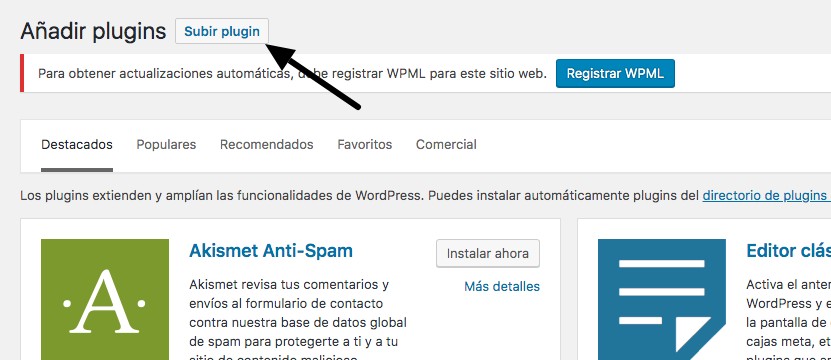Click the Añadir plugins page heading

(x=93, y=32)
